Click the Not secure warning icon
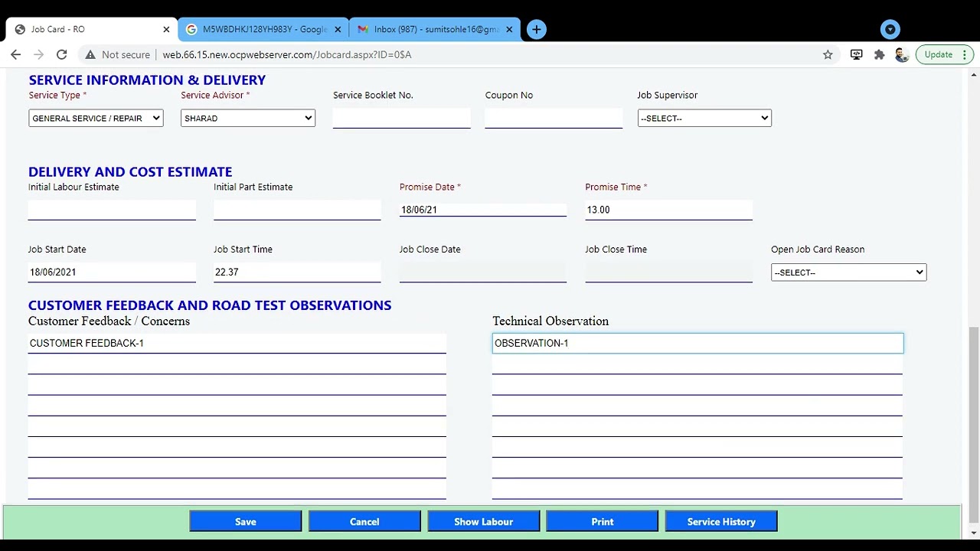980x551 pixels. [90, 54]
